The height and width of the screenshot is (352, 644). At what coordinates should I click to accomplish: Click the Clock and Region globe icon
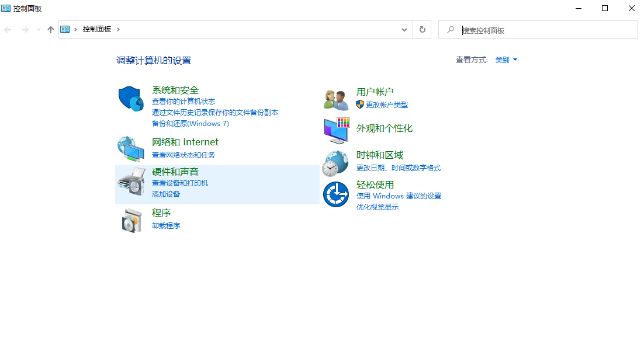336,163
